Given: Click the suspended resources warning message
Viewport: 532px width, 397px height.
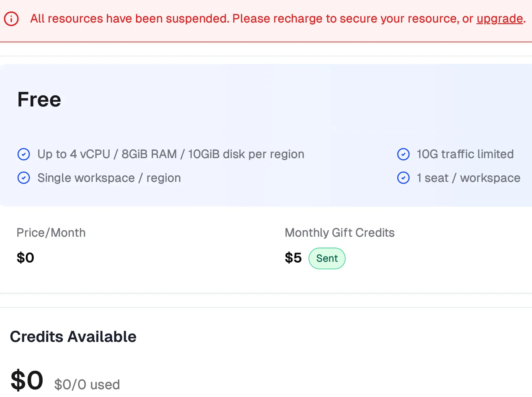Looking at the screenshot, I should point(251,19).
